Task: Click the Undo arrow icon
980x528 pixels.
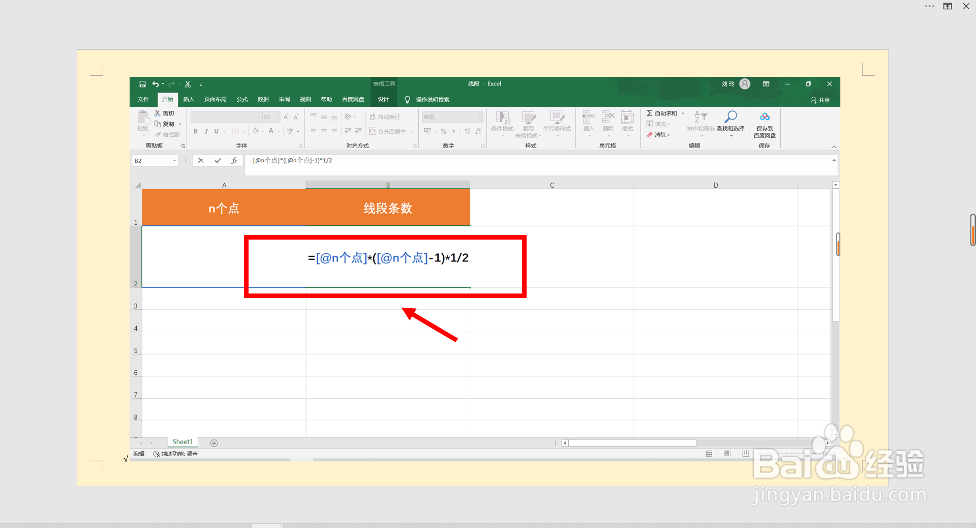Action: pyautogui.click(x=156, y=84)
